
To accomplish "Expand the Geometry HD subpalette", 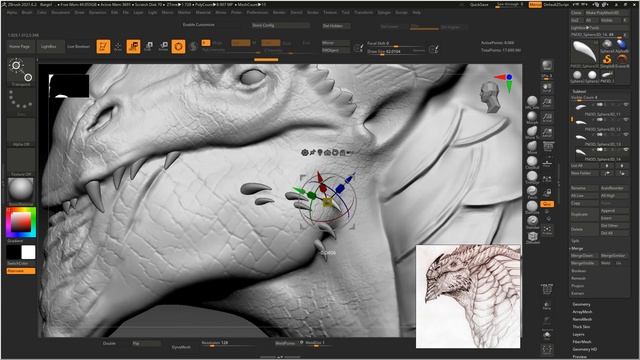I will click(x=584, y=349).
